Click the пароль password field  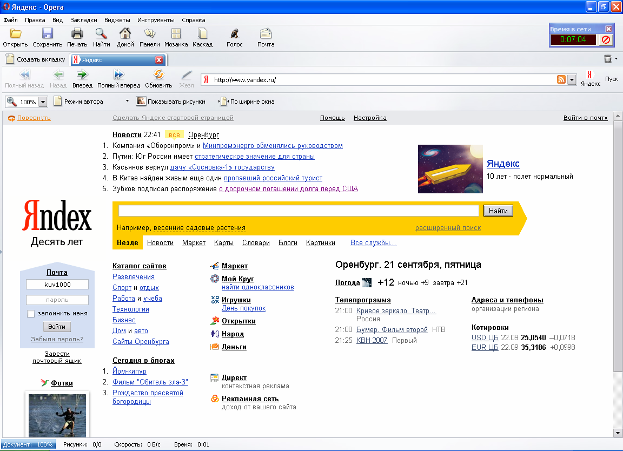[57, 300]
